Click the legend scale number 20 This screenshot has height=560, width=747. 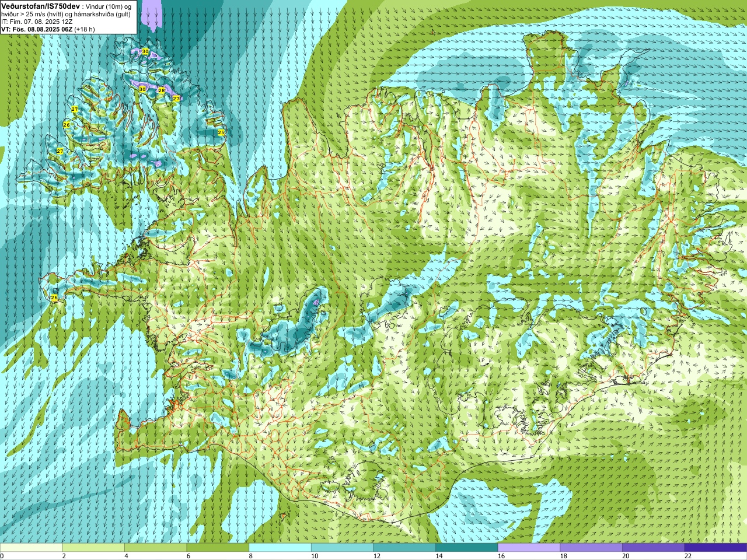[626, 556]
